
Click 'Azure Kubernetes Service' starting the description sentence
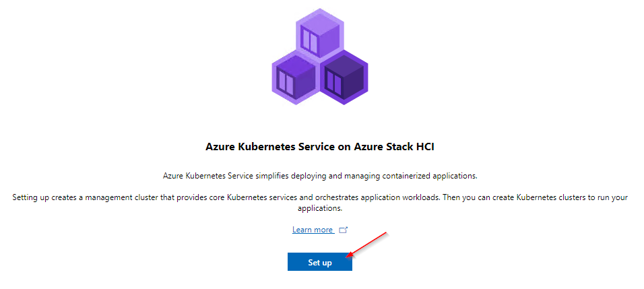pos(208,176)
